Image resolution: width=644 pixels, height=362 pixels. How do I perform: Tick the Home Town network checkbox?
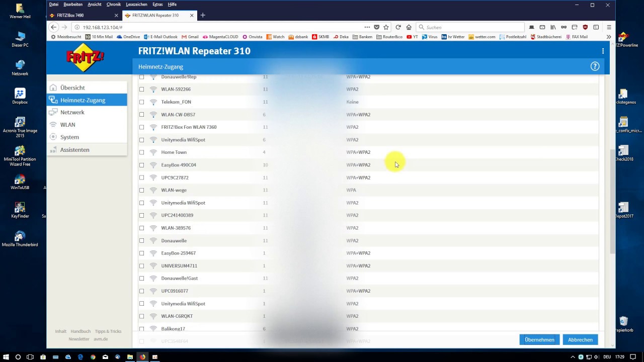click(x=141, y=152)
